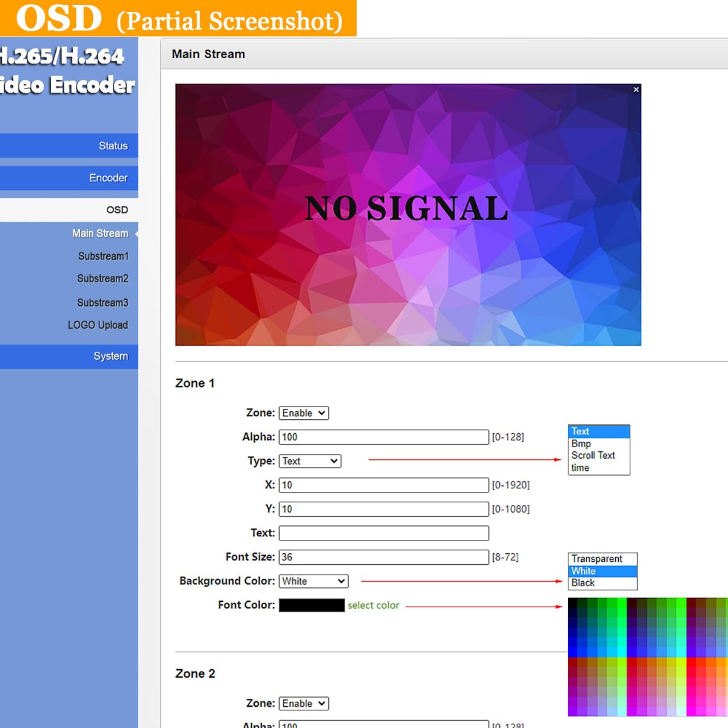Open the Encoder menu section
This screenshot has height=728, width=728.
point(108,178)
